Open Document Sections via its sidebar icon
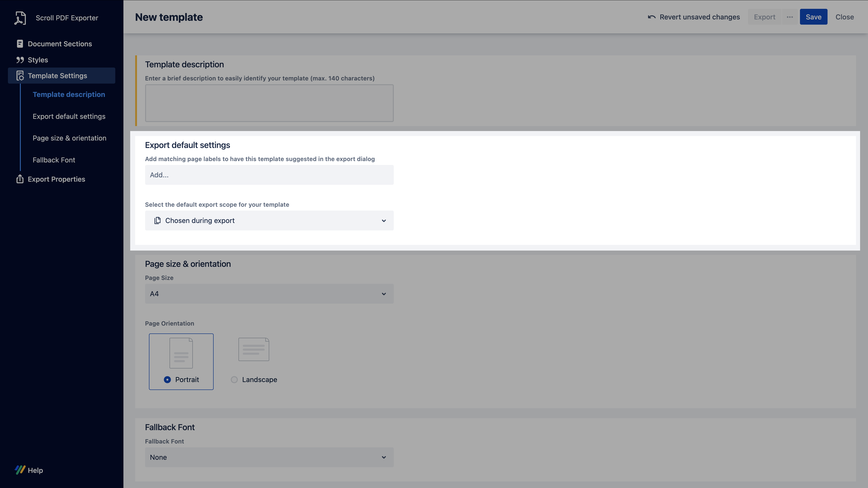 pyautogui.click(x=20, y=44)
